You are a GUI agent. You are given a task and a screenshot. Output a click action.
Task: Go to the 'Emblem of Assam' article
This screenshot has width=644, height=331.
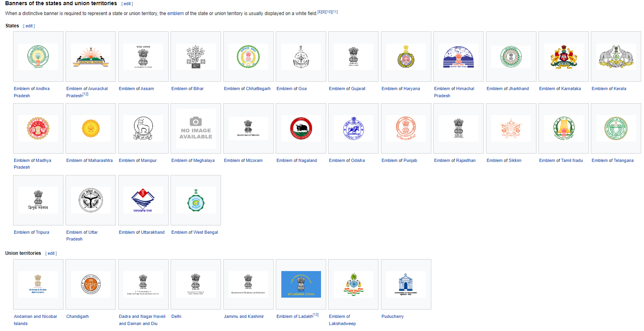coord(136,89)
